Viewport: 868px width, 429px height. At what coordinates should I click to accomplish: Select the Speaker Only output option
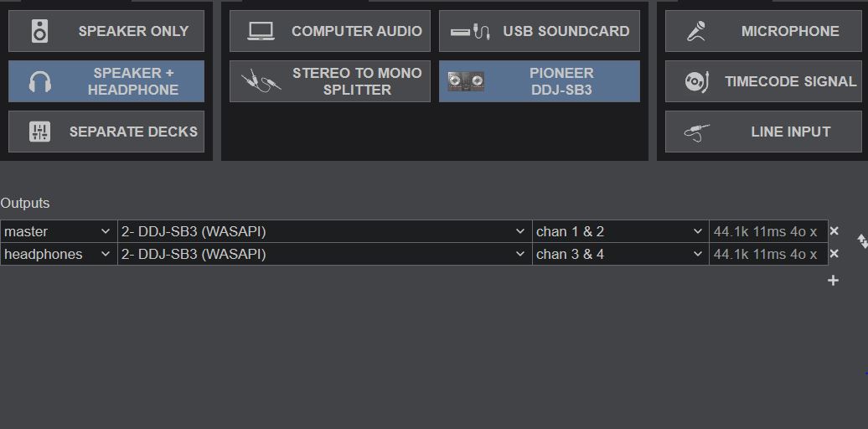(106, 31)
